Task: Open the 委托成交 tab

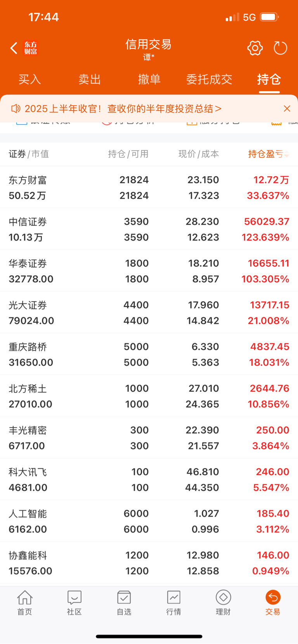Action: coord(209,79)
